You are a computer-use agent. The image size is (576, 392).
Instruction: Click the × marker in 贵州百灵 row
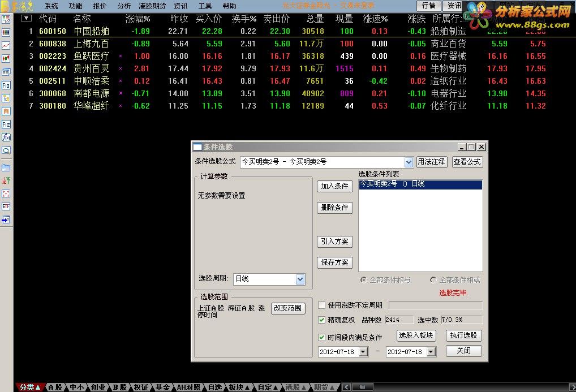121,68
